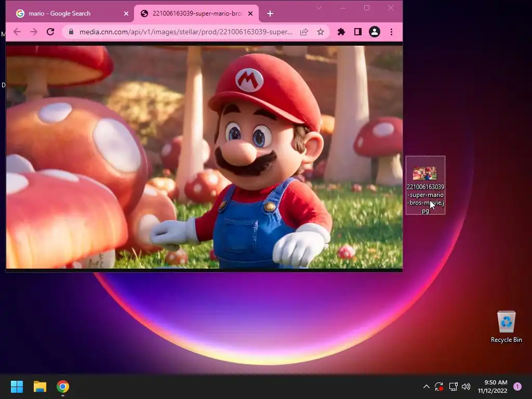Screen dimensions: 532x399
Task: Close the super-mario-bros image tab
Action: [250, 14]
